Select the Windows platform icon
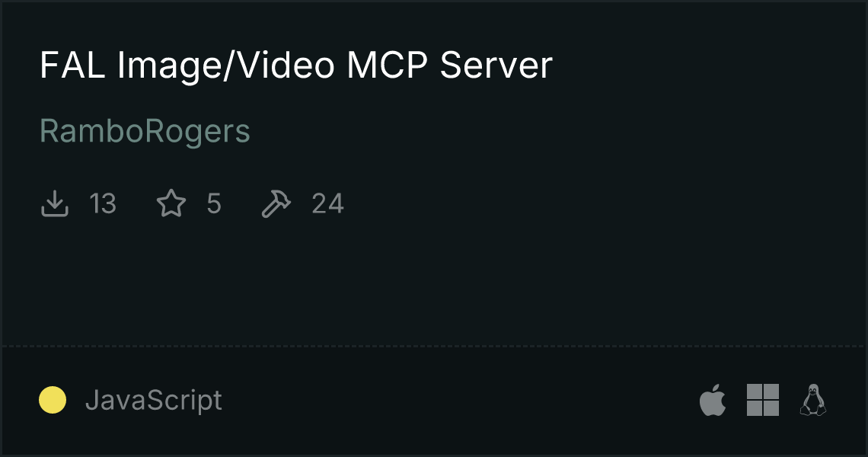The height and width of the screenshot is (457, 868). click(x=763, y=400)
